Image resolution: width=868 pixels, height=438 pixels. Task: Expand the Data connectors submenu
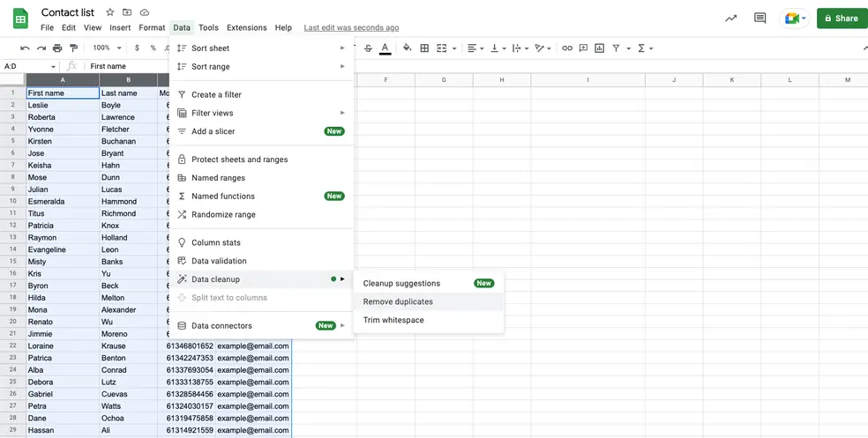(x=261, y=326)
